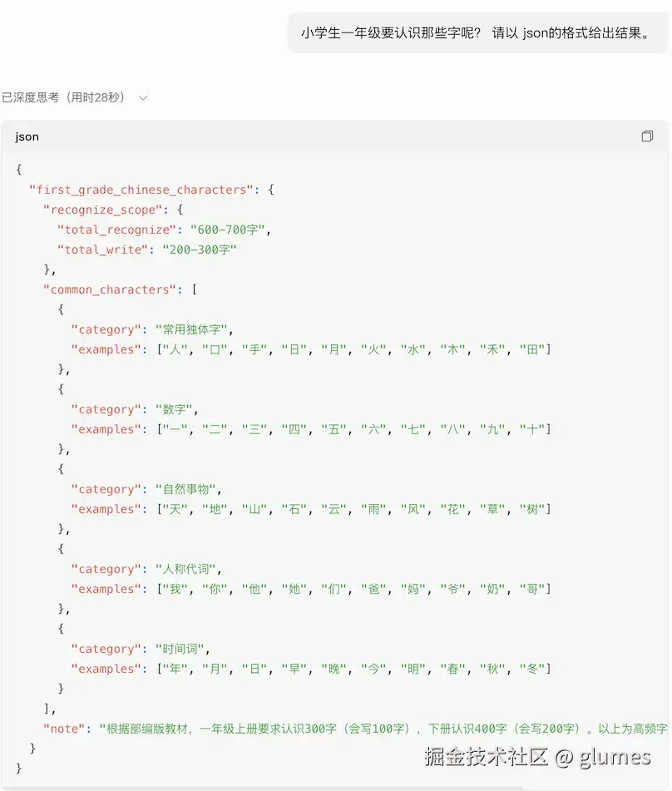Viewport: 672px width, 791px height.
Task: Click the 掘金技术社区 watermark text
Action: tap(486, 757)
